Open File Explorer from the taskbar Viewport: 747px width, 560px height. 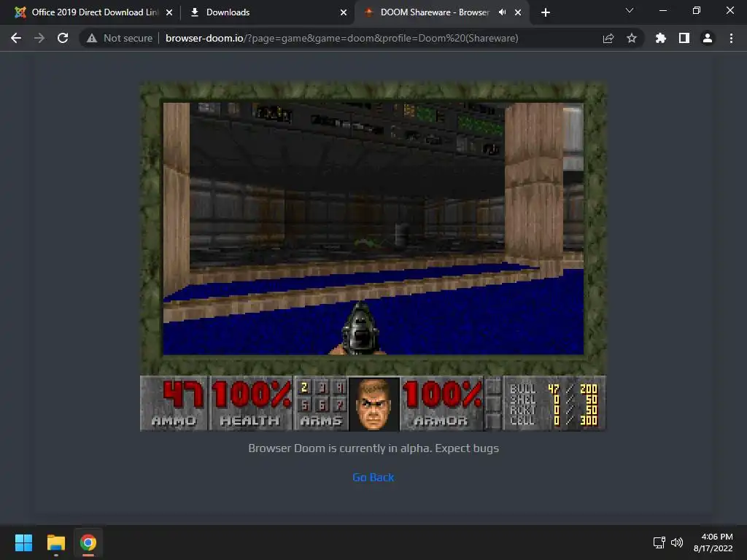(x=55, y=542)
